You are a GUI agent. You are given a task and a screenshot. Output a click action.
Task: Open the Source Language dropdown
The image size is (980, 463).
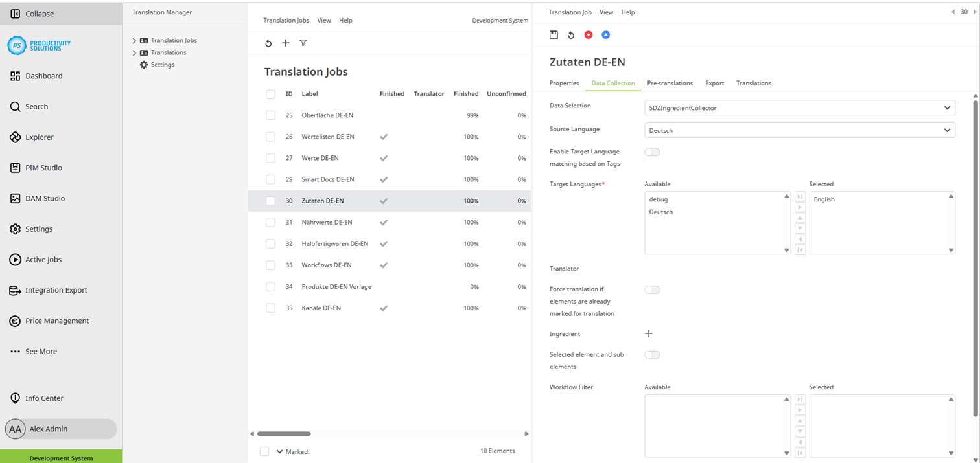[x=799, y=130]
